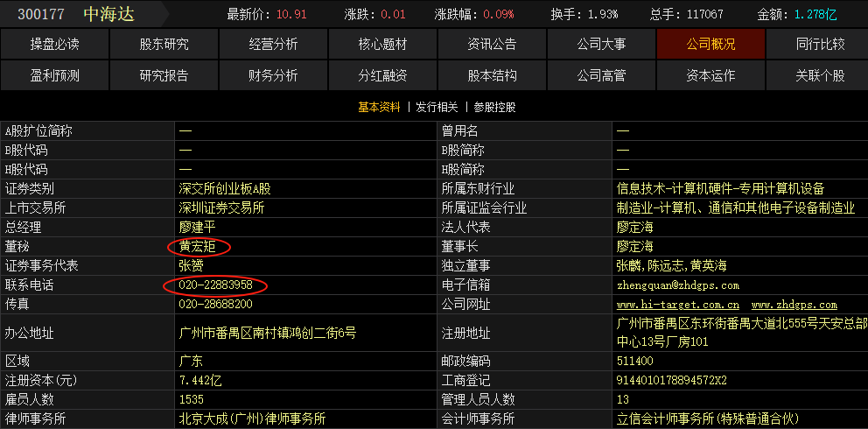
Task: Select the 基本资料 sub-tab
Action: point(379,108)
